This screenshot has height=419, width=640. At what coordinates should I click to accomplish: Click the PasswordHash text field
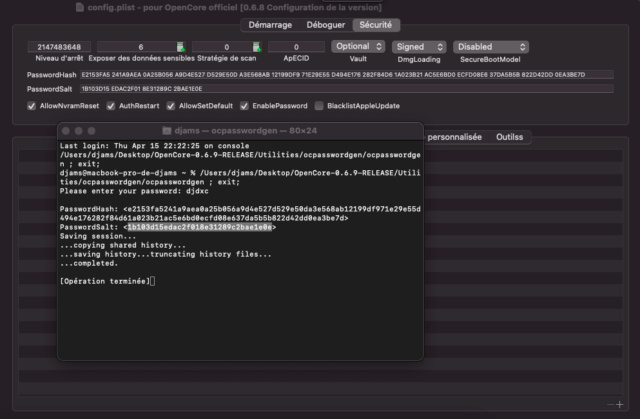click(x=347, y=75)
